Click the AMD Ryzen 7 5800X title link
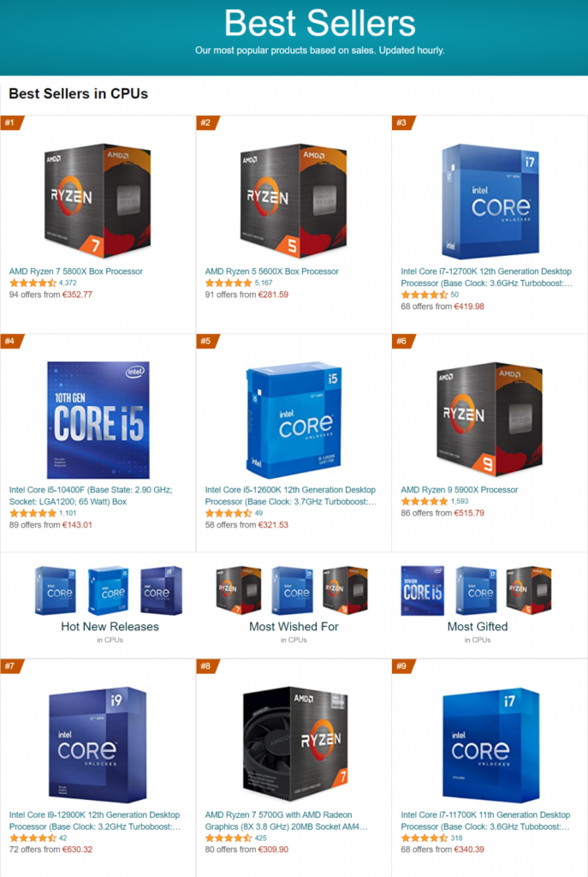The height and width of the screenshot is (877, 588). 76,271
